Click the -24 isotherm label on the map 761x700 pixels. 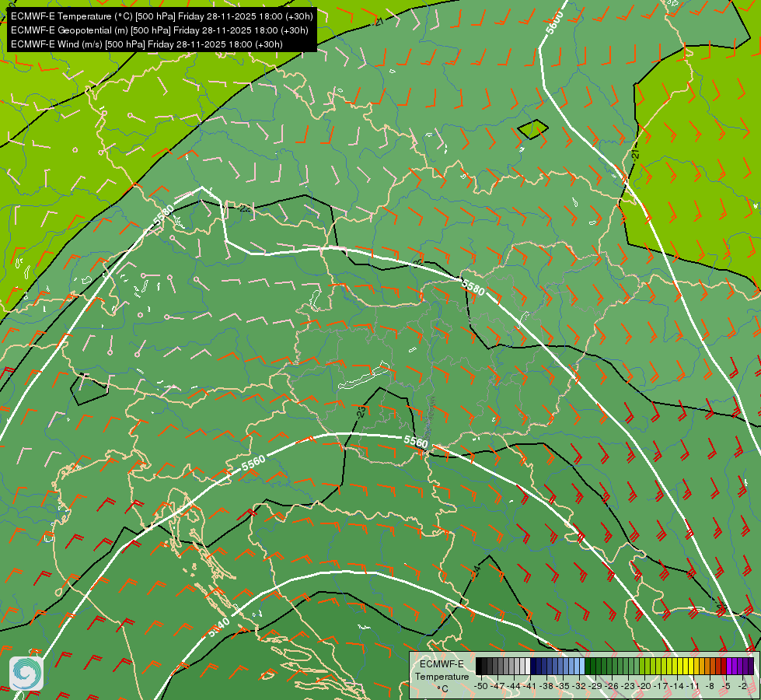click(x=476, y=571)
